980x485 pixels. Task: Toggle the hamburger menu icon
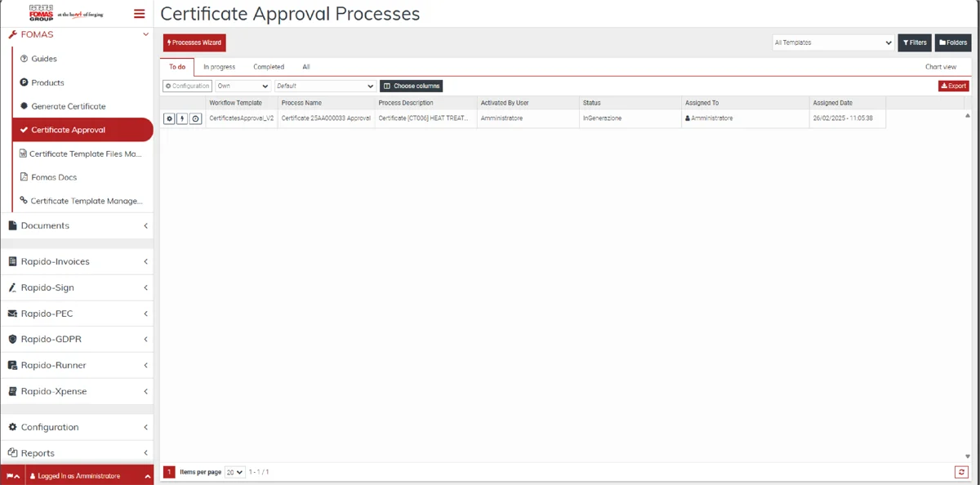click(139, 14)
